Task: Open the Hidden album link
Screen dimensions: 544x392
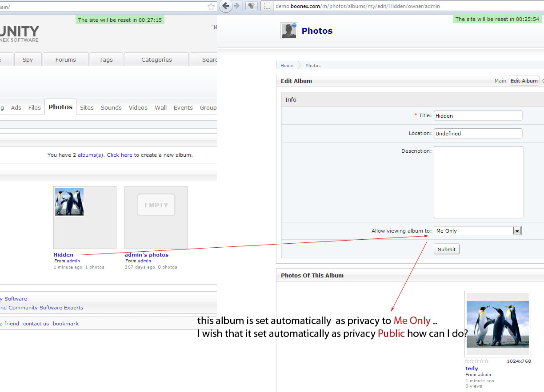Action: pos(63,255)
